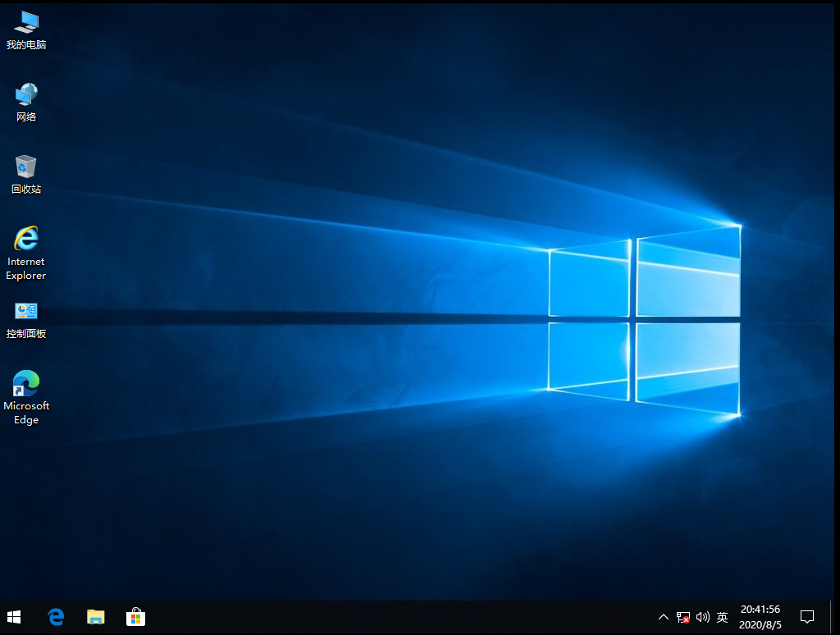This screenshot has width=840, height=635.
Task: Launch Edge from the taskbar
Action: 56,617
